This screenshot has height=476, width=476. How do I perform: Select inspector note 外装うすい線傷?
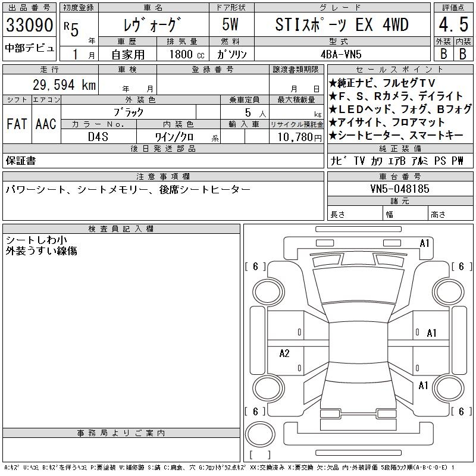(41, 250)
